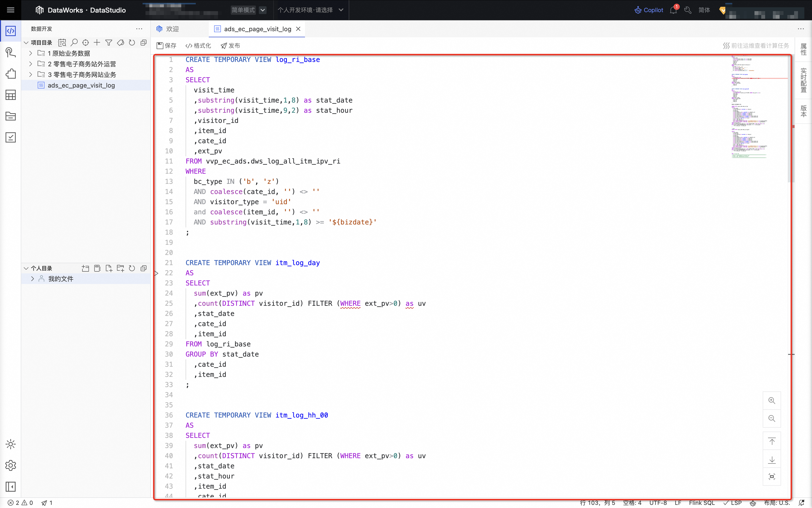Image resolution: width=812 pixels, height=508 pixels.
Task: Open the Data Development code view in sidebar
Action: coord(11,31)
